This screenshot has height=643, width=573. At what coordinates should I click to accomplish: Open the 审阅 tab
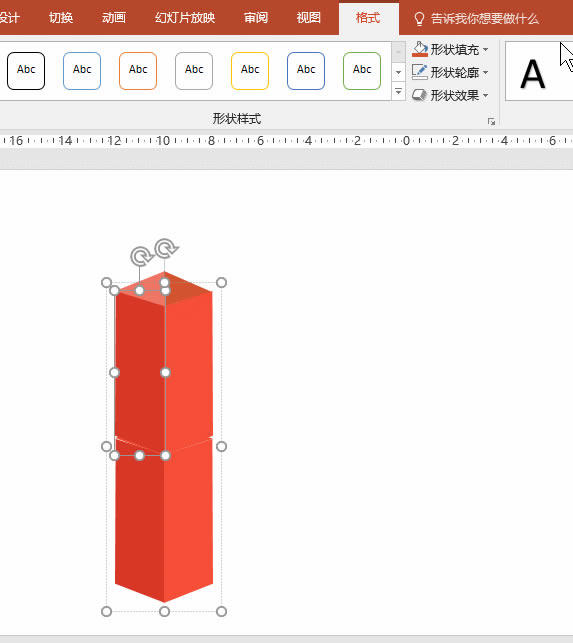coord(256,18)
